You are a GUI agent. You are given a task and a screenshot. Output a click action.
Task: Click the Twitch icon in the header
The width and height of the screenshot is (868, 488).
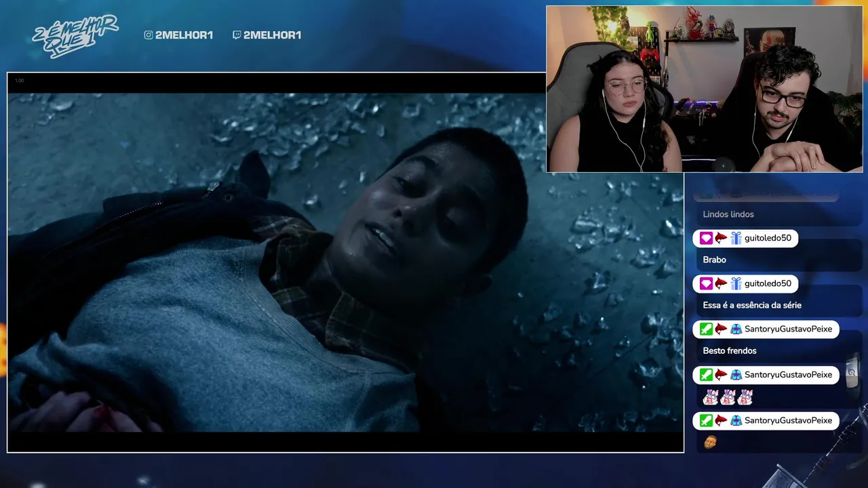click(237, 35)
